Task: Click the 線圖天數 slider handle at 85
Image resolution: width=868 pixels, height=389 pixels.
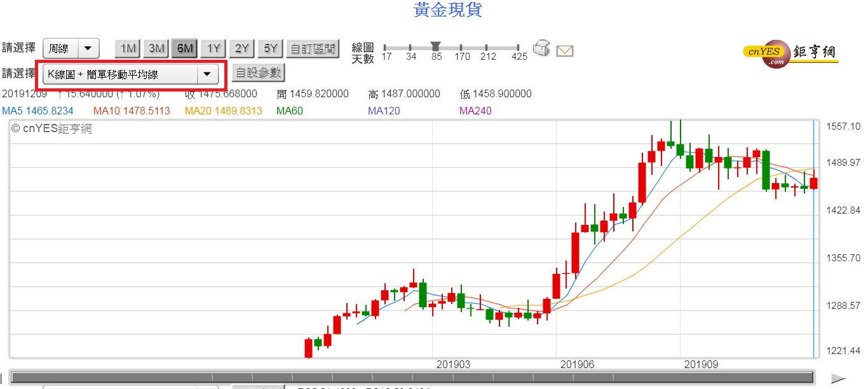Action: point(435,46)
